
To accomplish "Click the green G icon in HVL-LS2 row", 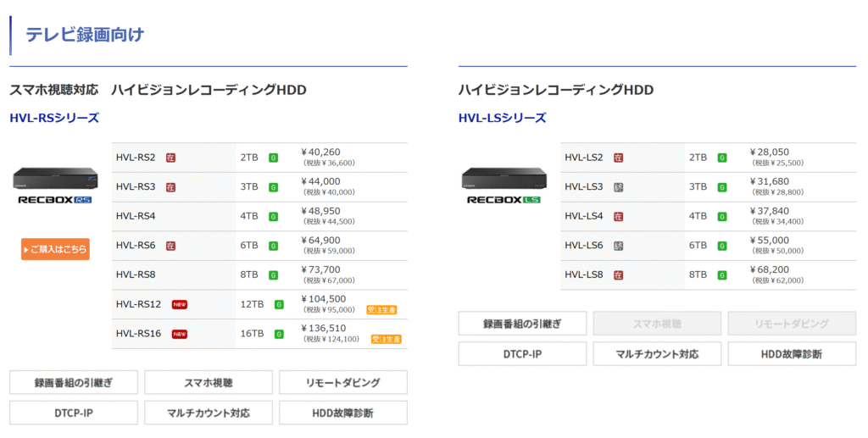I will [722, 158].
